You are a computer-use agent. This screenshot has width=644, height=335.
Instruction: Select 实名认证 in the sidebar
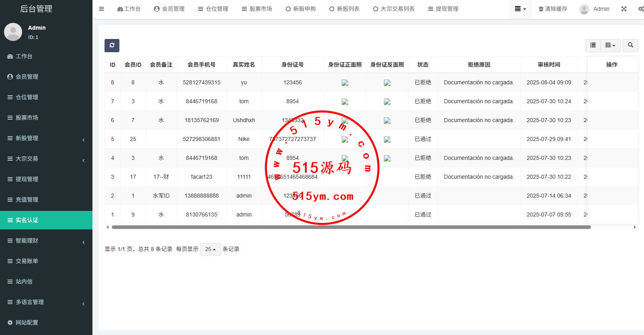click(x=46, y=220)
